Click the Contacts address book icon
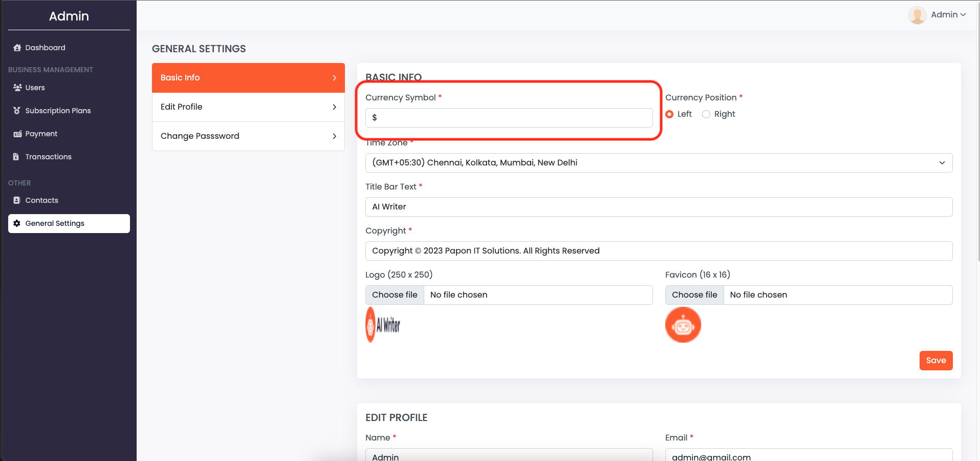Viewport: 980px width, 461px height. 17,200
